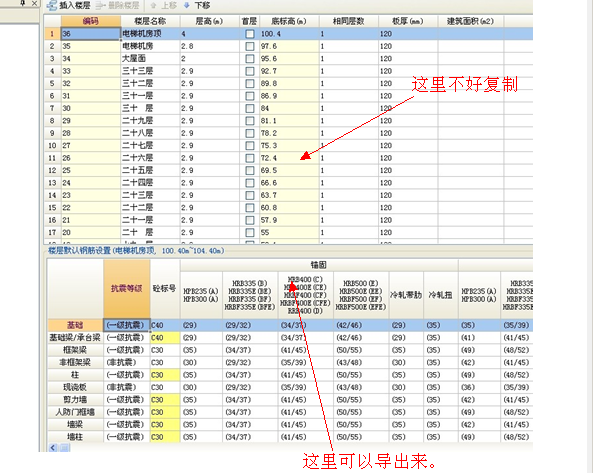Select the 墙梁 row header
602x473 pixels.
[x=75, y=424]
